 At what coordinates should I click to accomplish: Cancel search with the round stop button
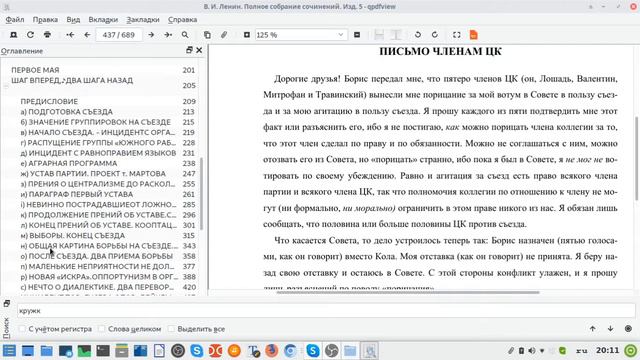(628, 329)
